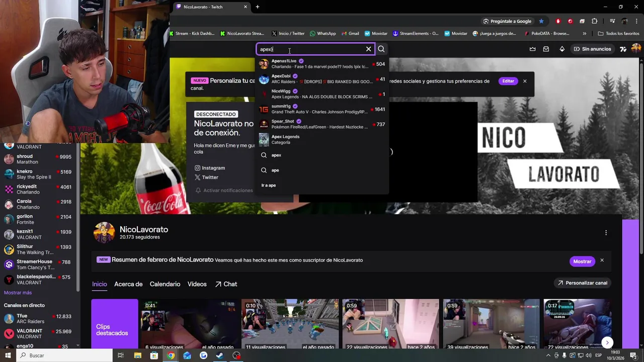Open Steam from the taskbar
Screen dimensions: 644x362
pos(220,355)
